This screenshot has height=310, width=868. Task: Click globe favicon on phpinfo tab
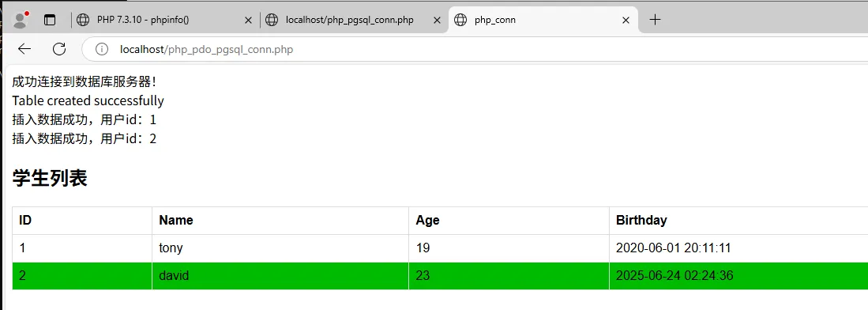83,20
